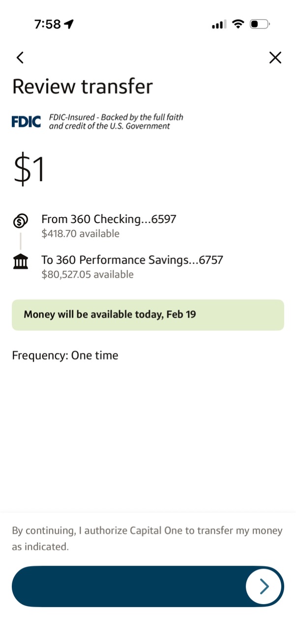Dismiss the screen with the X
Viewport: 296px width, 644px height.
(x=275, y=58)
